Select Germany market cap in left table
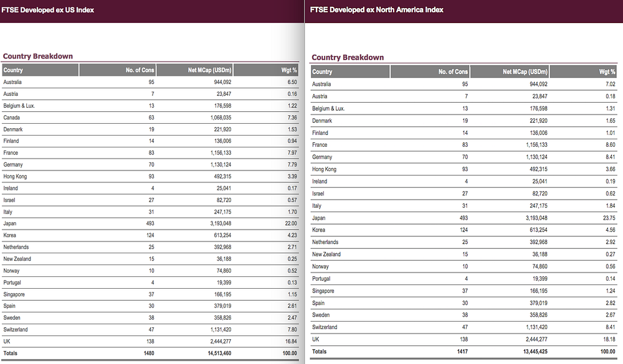The image size is (623, 364). point(221,165)
